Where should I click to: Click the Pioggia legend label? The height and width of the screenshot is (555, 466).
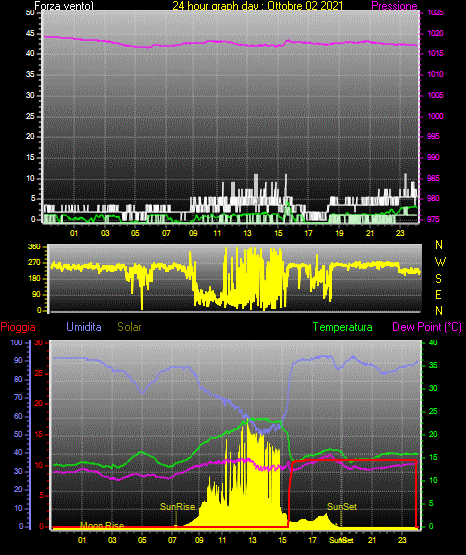[x=18, y=327]
